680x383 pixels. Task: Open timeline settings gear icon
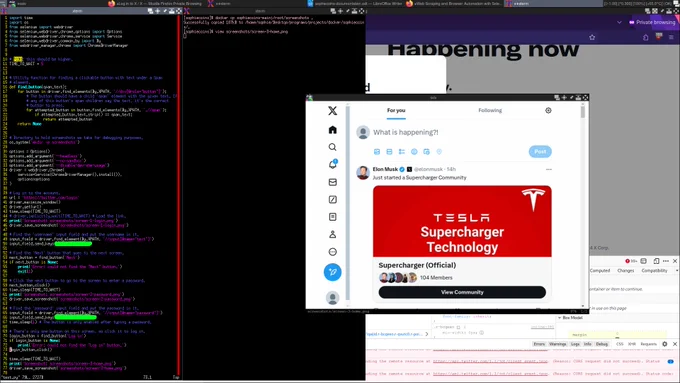548,111
